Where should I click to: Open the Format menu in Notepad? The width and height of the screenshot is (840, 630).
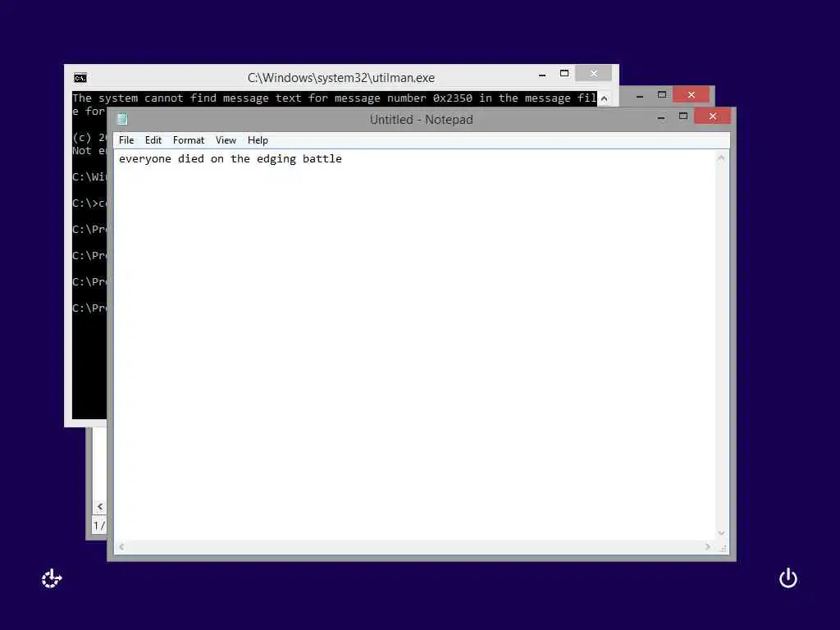pyautogui.click(x=189, y=140)
